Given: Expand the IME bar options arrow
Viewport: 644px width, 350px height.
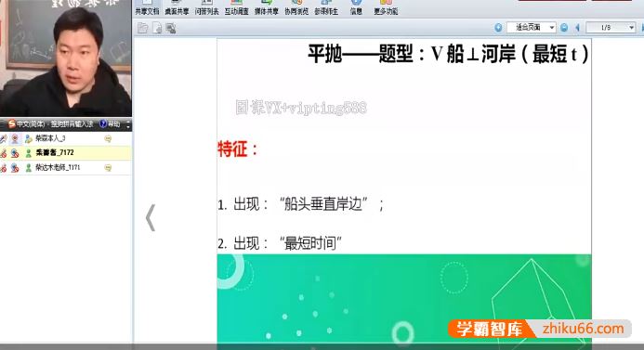Looking at the screenshot, I should pos(128,123).
